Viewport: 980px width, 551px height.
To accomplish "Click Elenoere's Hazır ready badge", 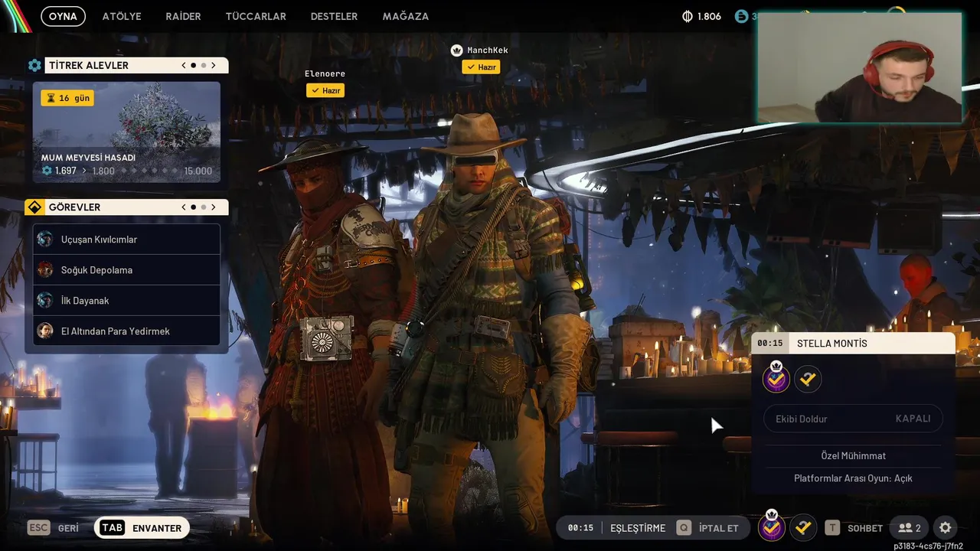I will click(x=325, y=90).
